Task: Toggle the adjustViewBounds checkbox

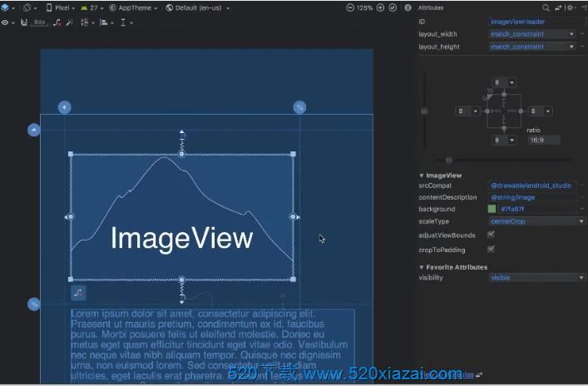Action: click(491, 235)
